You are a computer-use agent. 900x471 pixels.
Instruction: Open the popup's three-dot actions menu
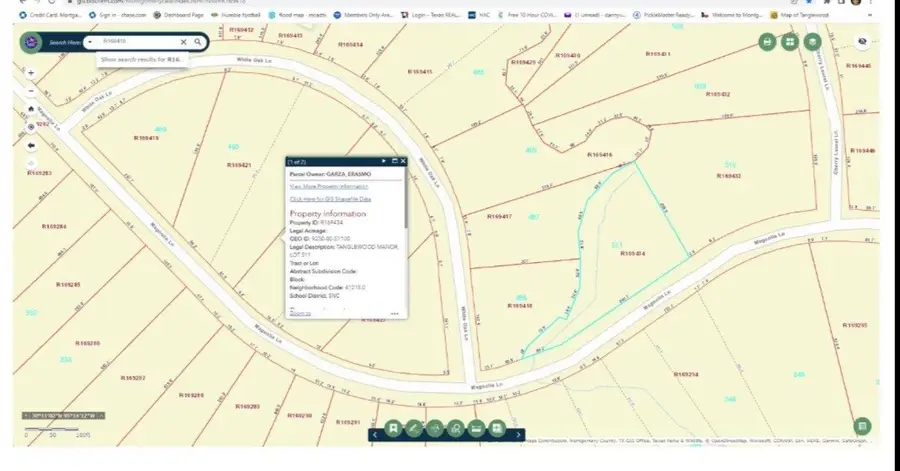click(395, 313)
